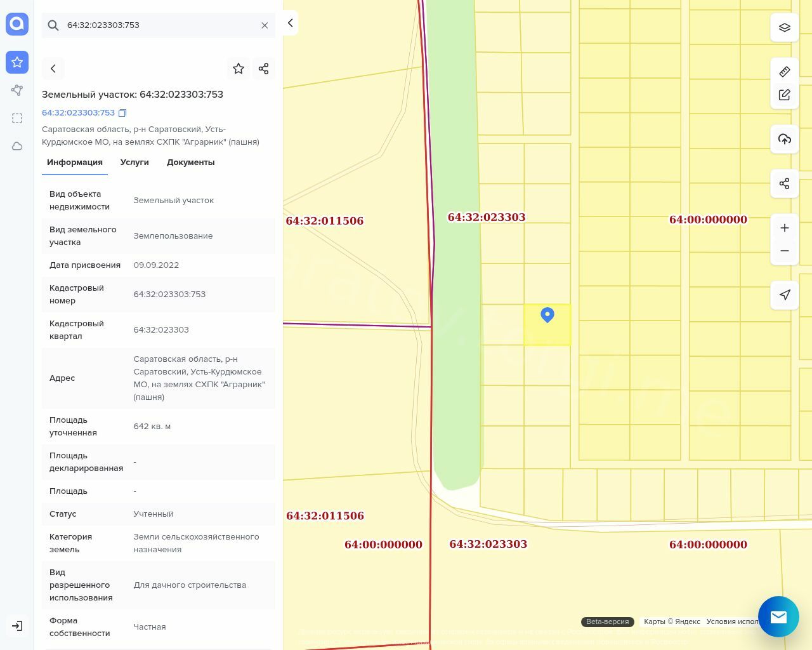Switch to the Документы tab
The width and height of the screenshot is (812, 650).
(190, 162)
